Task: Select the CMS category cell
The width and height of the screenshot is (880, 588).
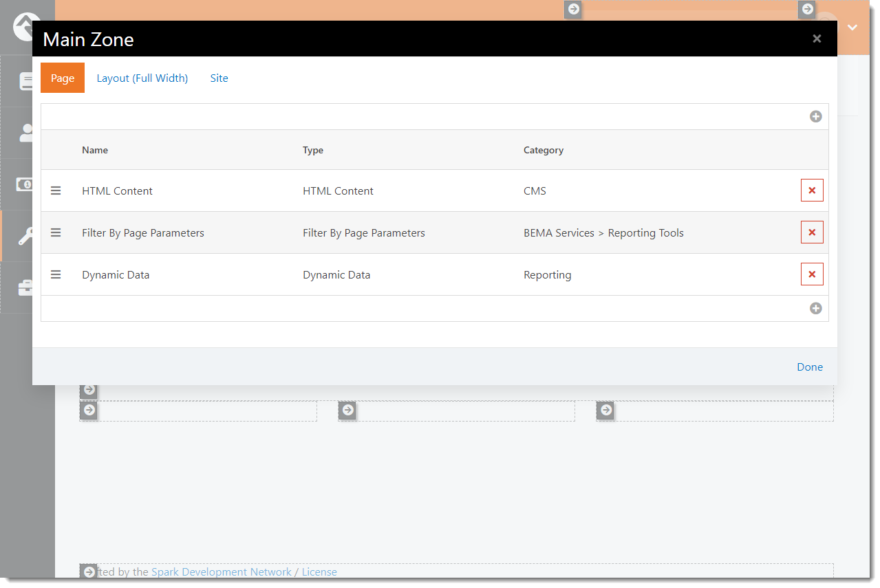Action: point(535,190)
